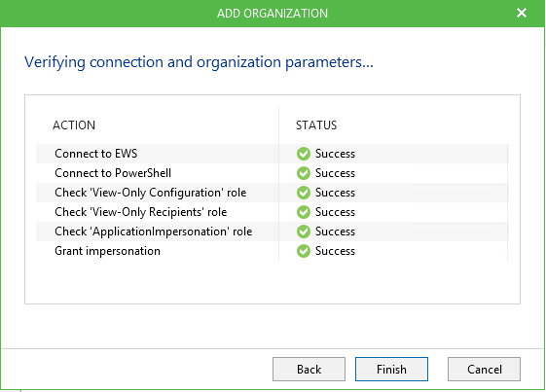Click the Connect to EWS success icon
546x392 pixels.
coord(304,154)
